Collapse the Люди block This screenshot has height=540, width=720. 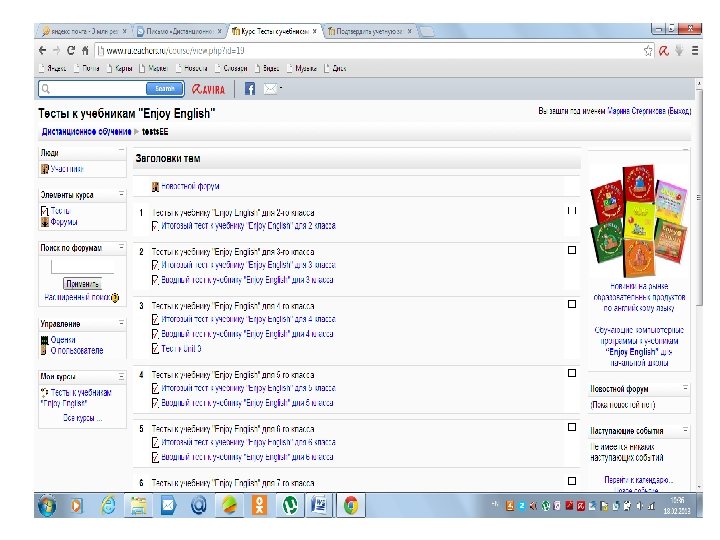(x=121, y=150)
